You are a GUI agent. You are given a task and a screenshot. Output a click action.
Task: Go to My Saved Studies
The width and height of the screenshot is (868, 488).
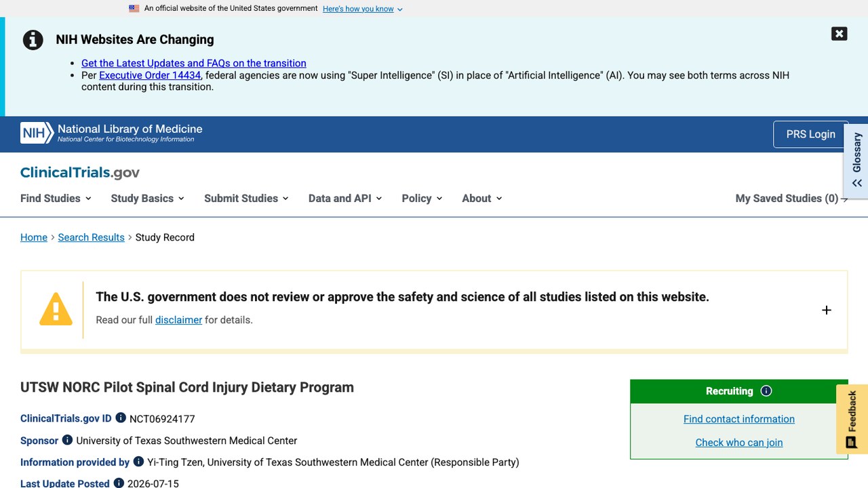(791, 198)
